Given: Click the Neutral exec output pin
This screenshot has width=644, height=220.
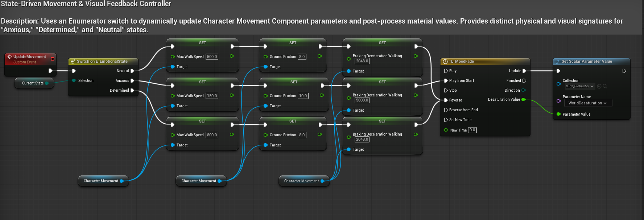Looking at the screenshot, I should 132,71.
